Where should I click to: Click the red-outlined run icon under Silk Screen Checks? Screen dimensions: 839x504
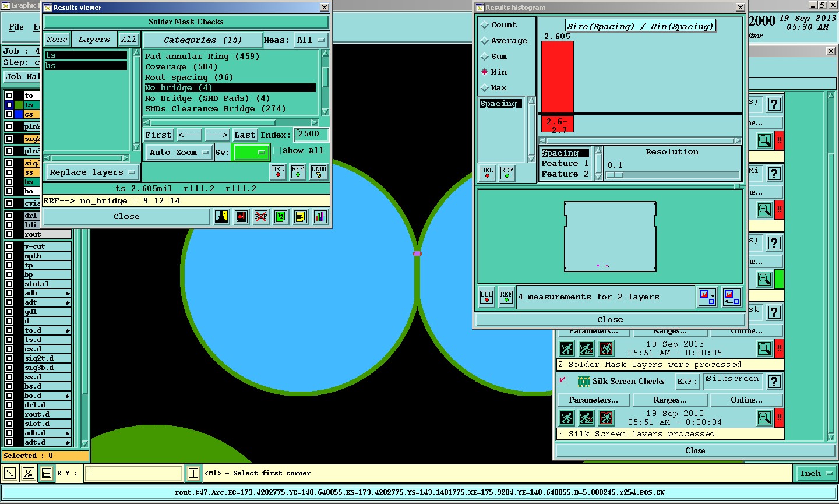pyautogui.click(x=606, y=418)
